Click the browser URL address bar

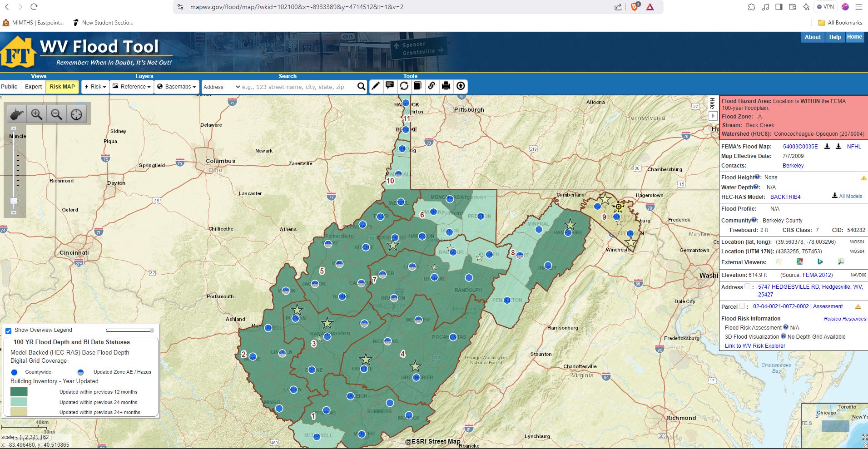pos(395,7)
